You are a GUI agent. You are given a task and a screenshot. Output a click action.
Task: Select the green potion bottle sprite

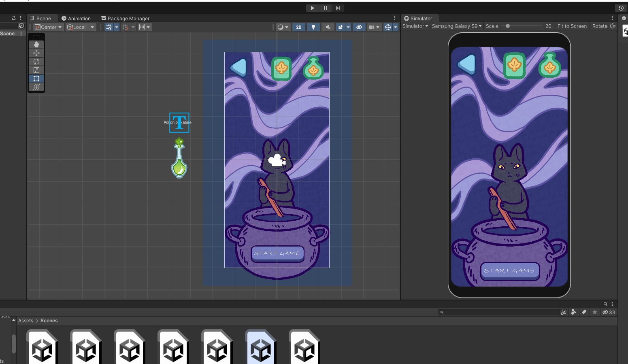click(179, 158)
